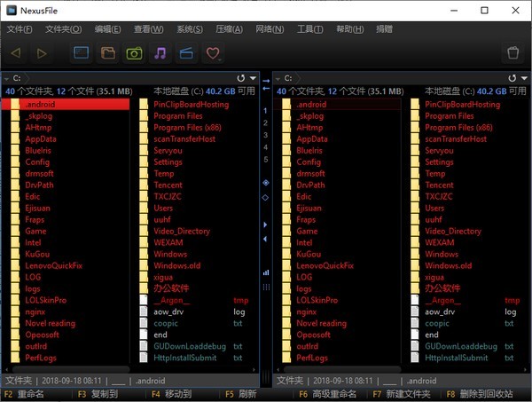Open the 编辑(E) menu
The height and width of the screenshot is (402, 532).
pos(107,29)
